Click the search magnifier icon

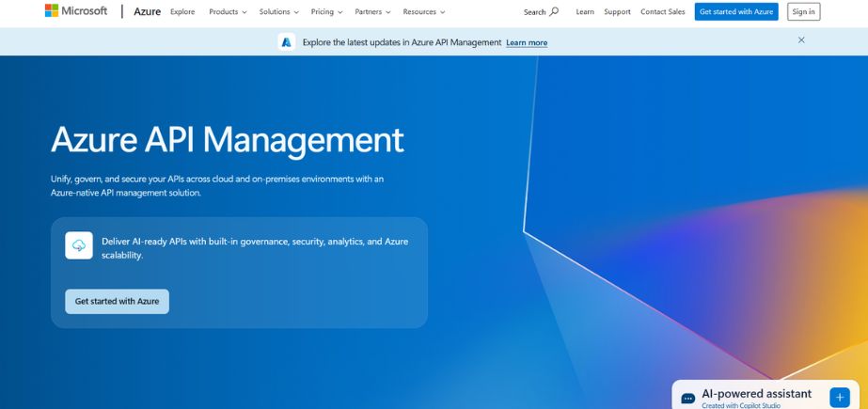pyautogui.click(x=554, y=11)
